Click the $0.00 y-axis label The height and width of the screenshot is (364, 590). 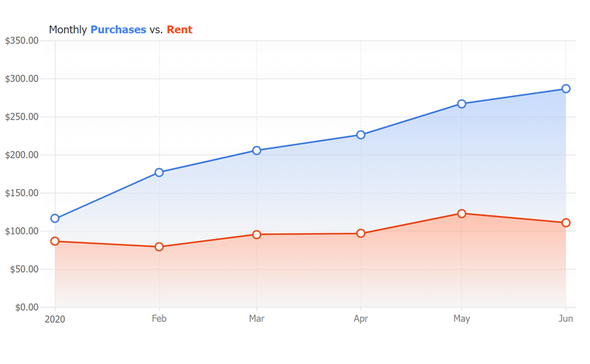pos(24,307)
